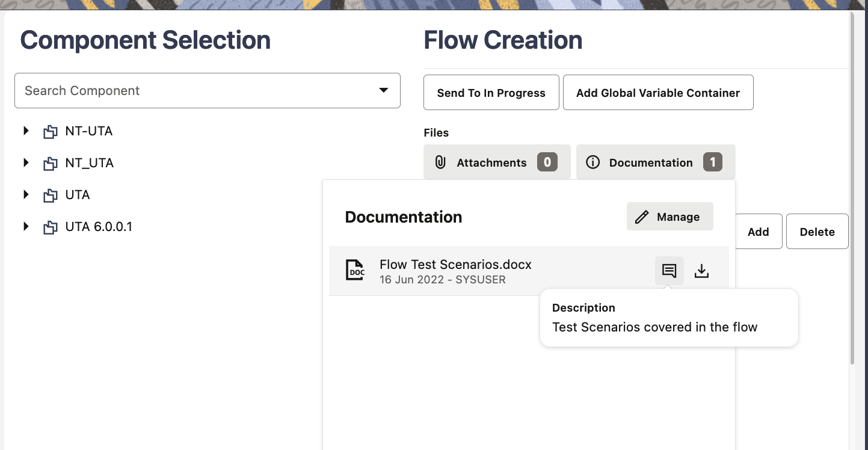Click the UTA 6.0.0.1 folder icon
Viewport: 868px width, 450px height.
[51, 227]
